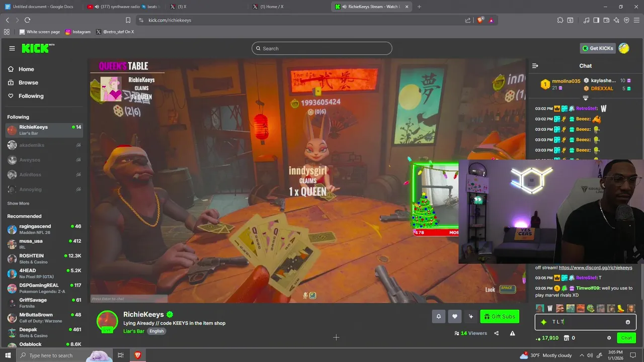Share the stream using the share icon
The image size is (644, 362).
[497, 333]
